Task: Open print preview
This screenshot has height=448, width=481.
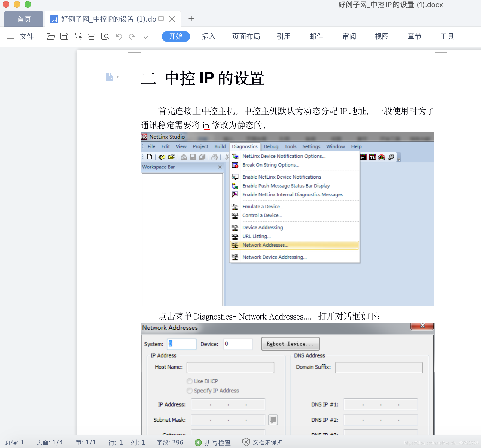Action: tap(105, 36)
